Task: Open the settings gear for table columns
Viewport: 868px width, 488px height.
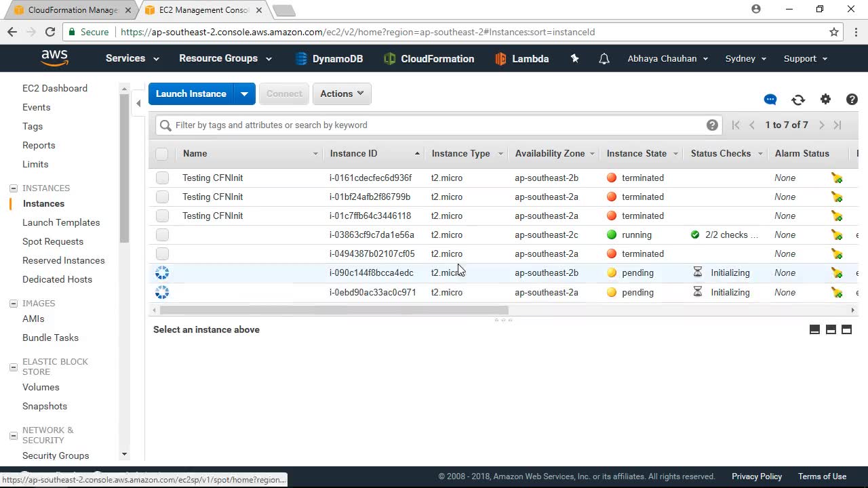Action: click(x=825, y=100)
